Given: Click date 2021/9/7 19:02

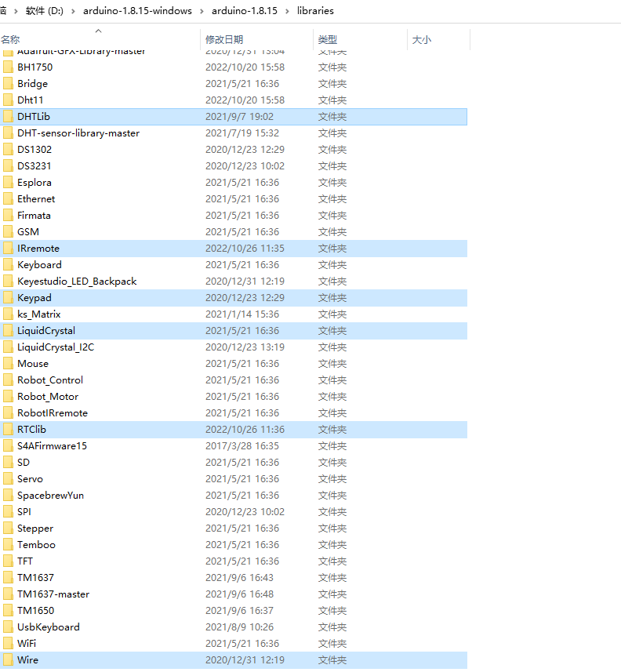Looking at the screenshot, I should pos(240,117).
